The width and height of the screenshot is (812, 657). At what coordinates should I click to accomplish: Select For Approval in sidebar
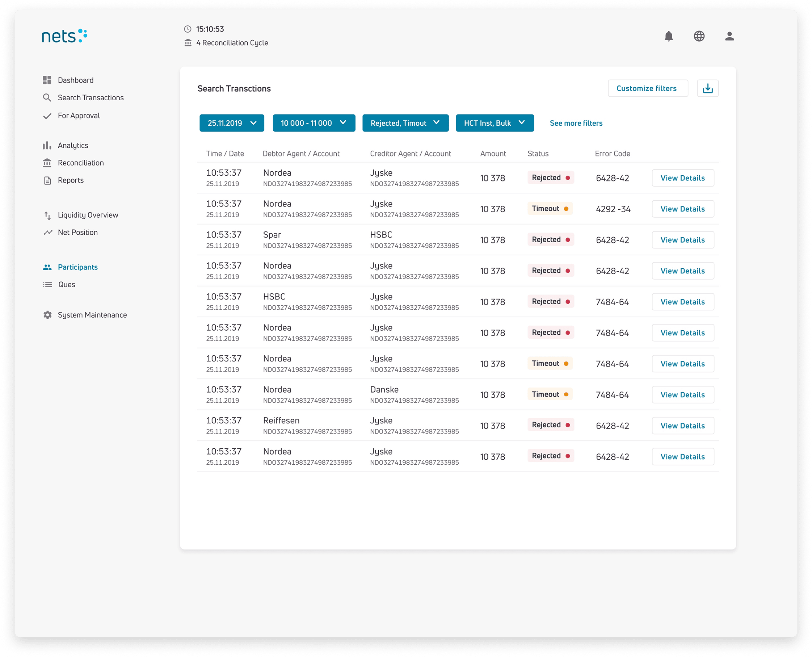pos(79,116)
